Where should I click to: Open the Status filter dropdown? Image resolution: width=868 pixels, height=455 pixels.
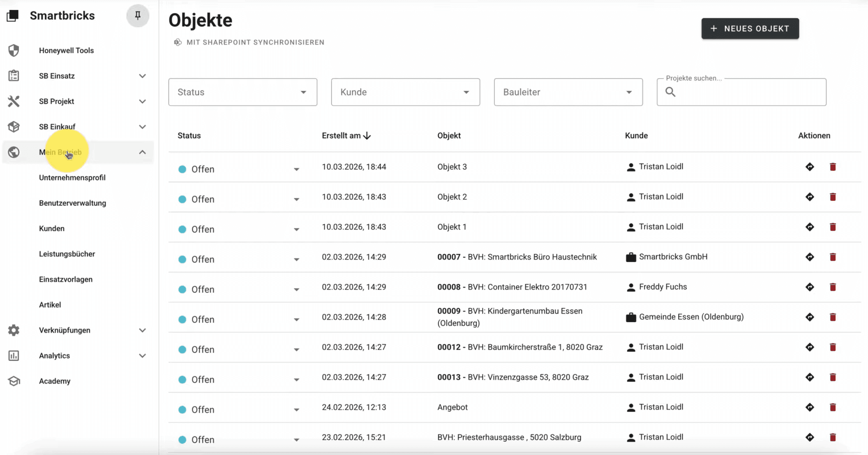click(x=242, y=92)
